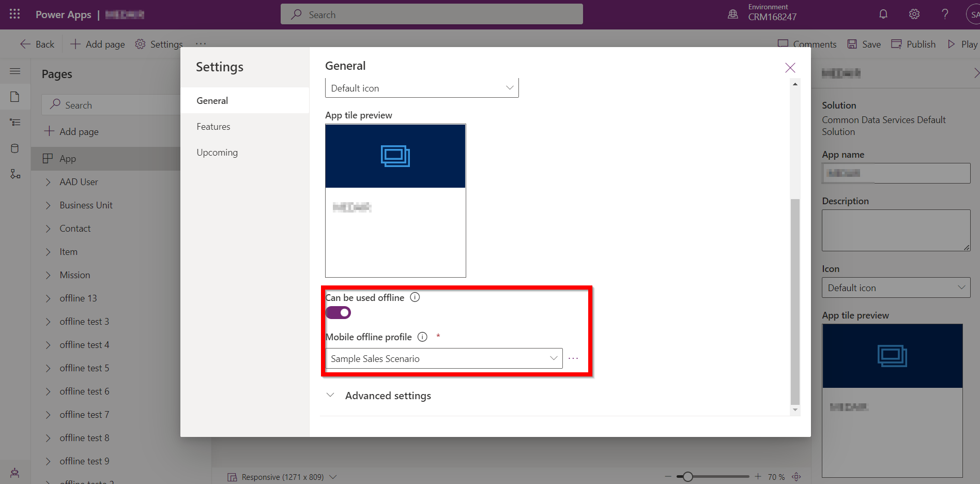980x484 pixels.
Task: Open the help question mark
Action: pos(945,14)
